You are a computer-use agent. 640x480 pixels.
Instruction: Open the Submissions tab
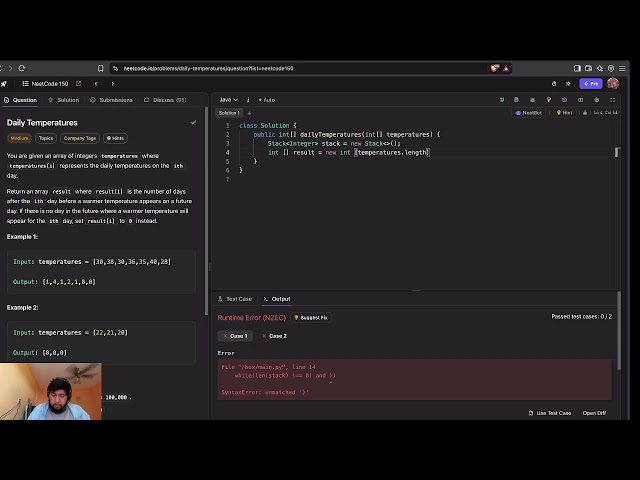pos(111,100)
